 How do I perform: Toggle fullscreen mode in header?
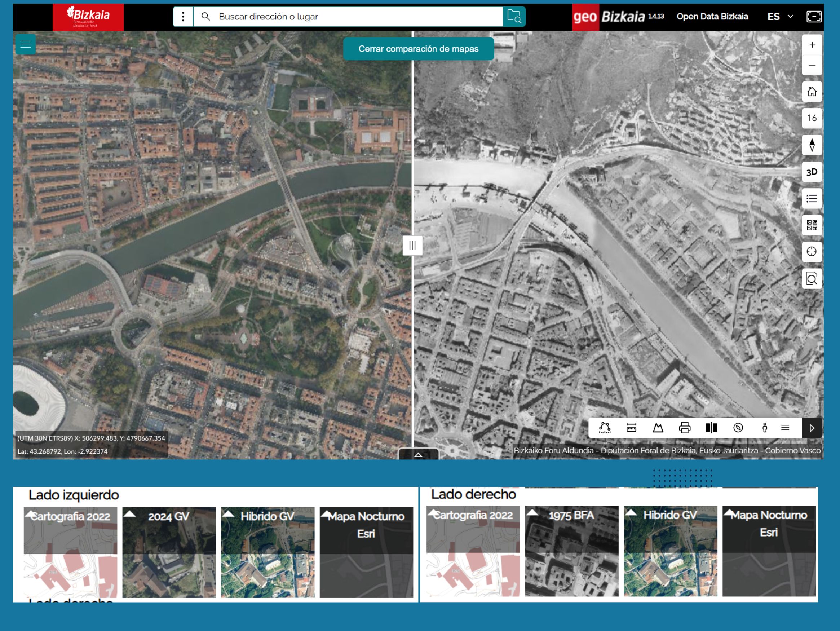click(813, 17)
